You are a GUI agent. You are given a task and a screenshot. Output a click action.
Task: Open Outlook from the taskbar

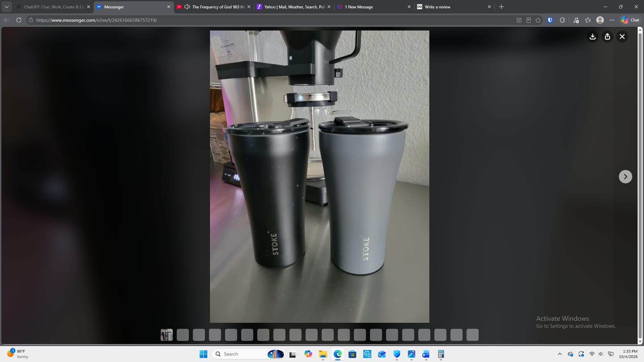click(381, 354)
